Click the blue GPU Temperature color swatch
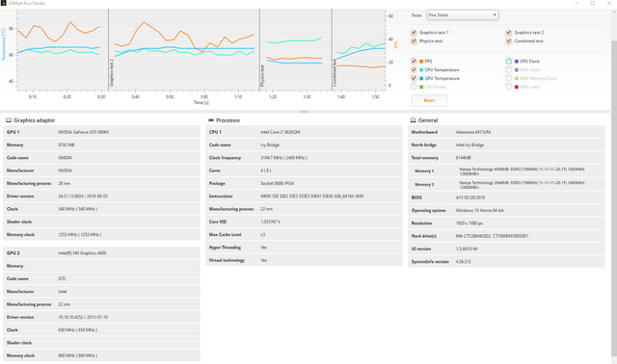The width and height of the screenshot is (617, 364). click(x=421, y=79)
